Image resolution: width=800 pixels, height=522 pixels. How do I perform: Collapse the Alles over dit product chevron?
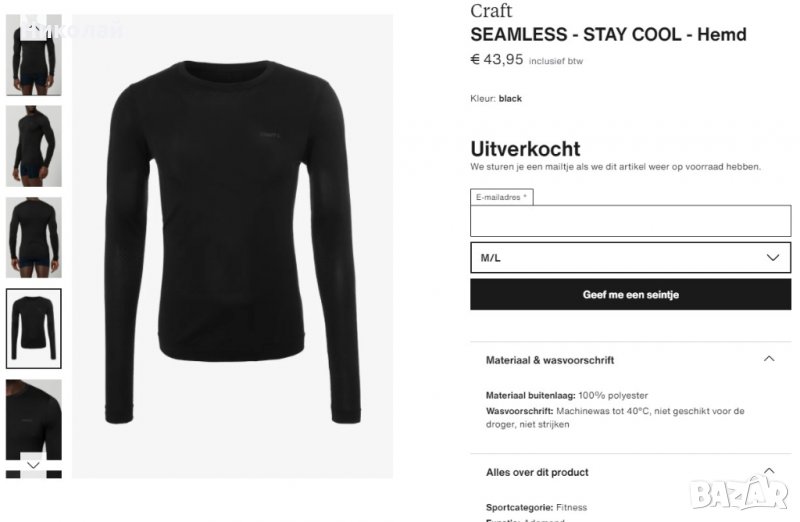[x=769, y=470]
